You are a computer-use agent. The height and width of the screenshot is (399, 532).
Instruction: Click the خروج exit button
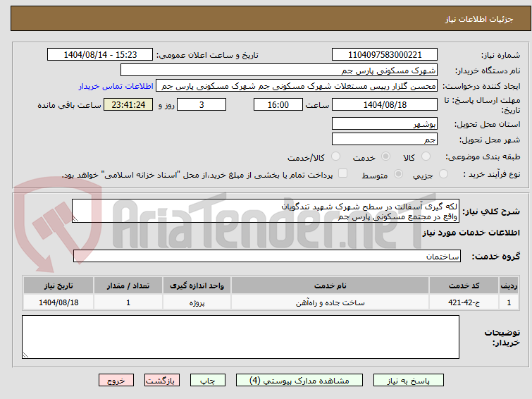(116, 381)
